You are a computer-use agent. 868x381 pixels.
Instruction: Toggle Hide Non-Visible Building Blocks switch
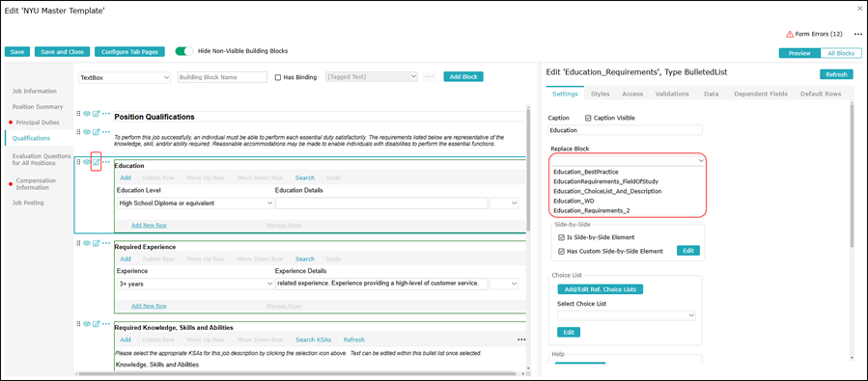(x=184, y=51)
